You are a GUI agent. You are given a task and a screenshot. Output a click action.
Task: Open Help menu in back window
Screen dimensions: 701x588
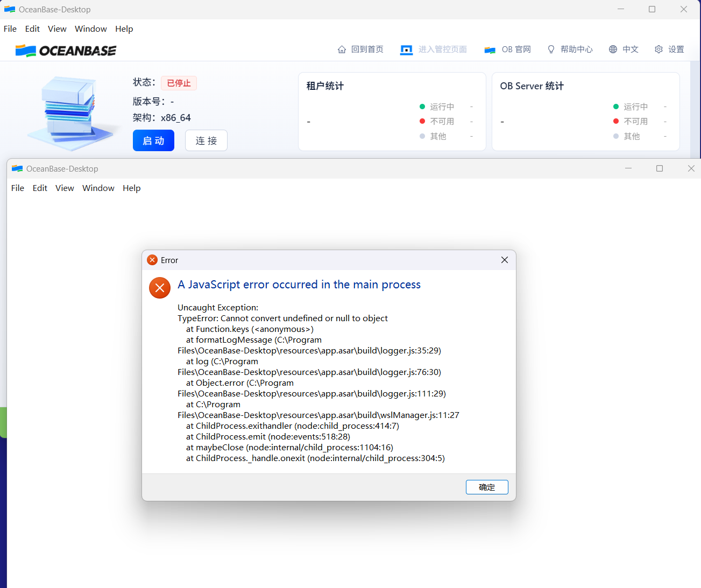(124, 29)
